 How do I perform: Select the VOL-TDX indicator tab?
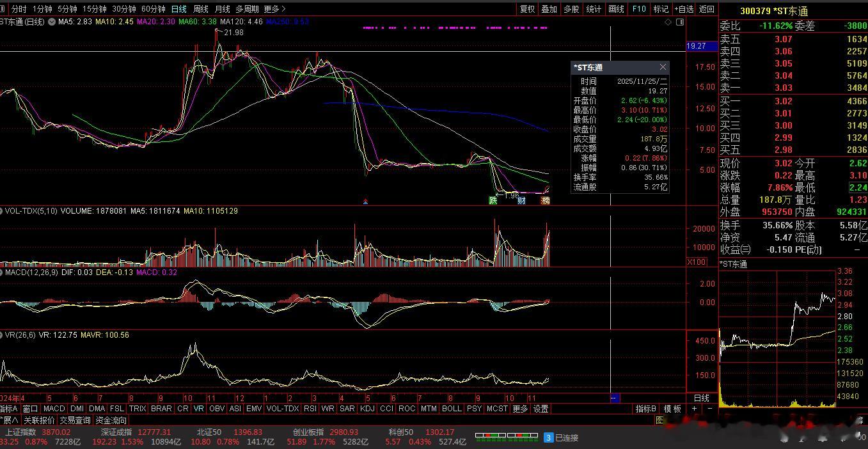point(282,409)
